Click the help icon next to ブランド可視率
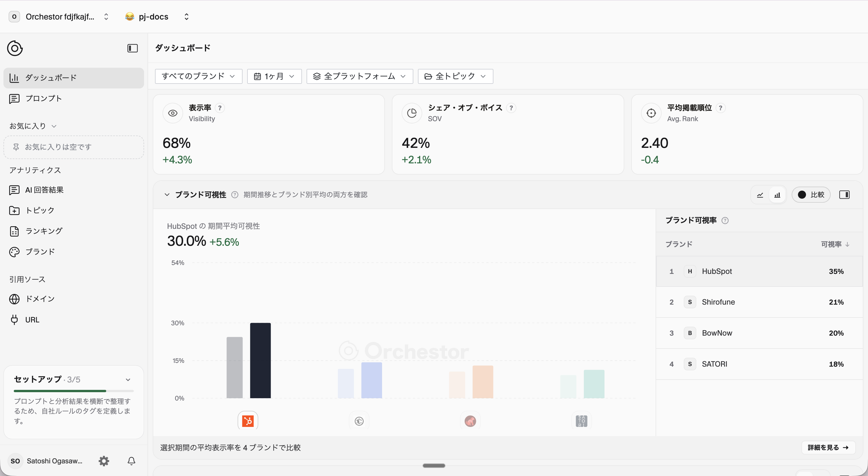 pos(725,220)
